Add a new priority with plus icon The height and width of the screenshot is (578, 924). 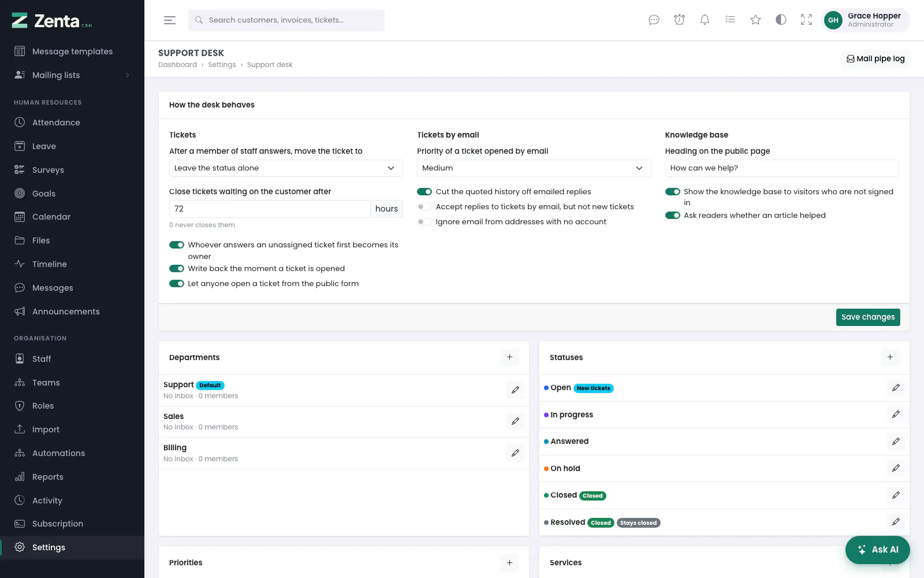509,562
